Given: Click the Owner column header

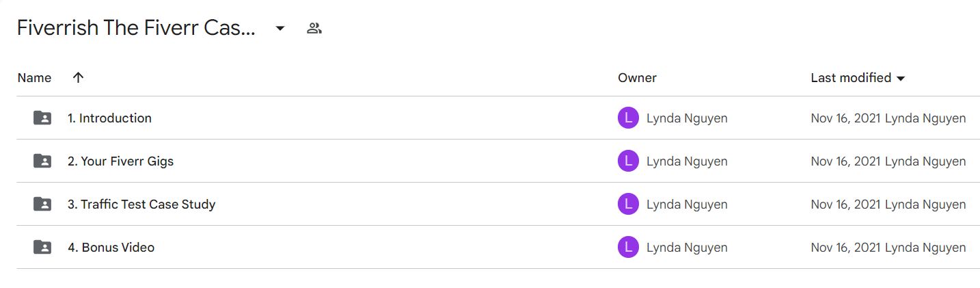Looking at the screenshot, I should (x=637, y=77).
